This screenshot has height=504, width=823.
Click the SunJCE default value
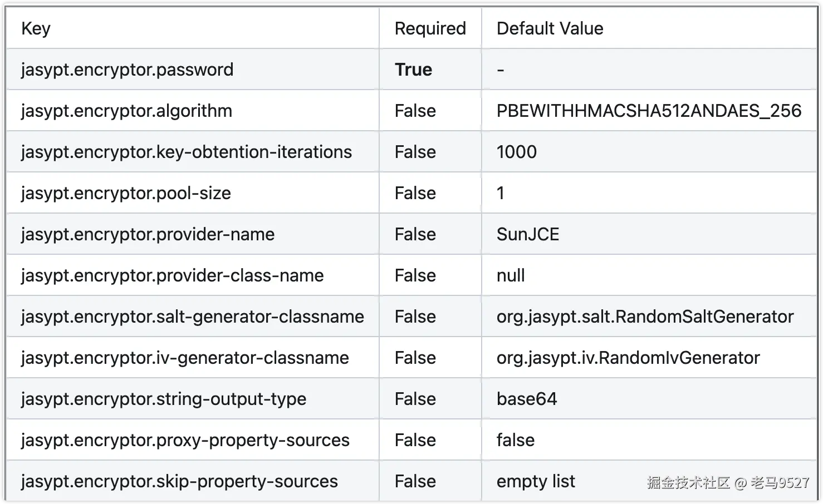[x=528, y=234]
